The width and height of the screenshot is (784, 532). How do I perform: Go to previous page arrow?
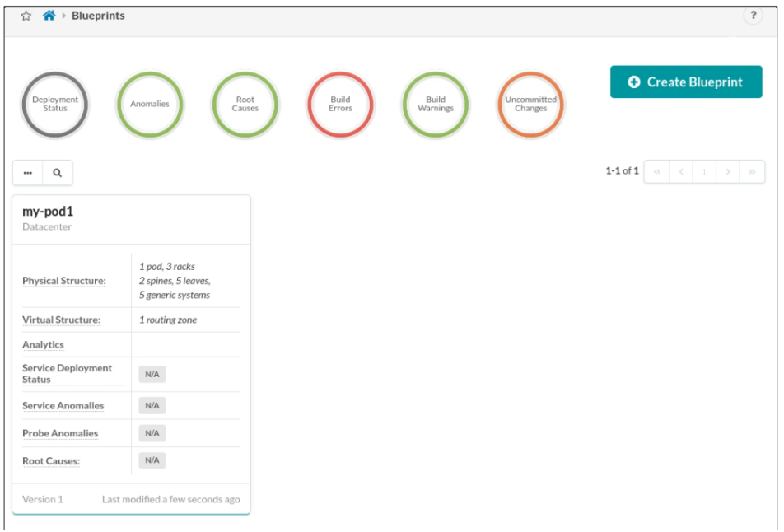(681, 171)
